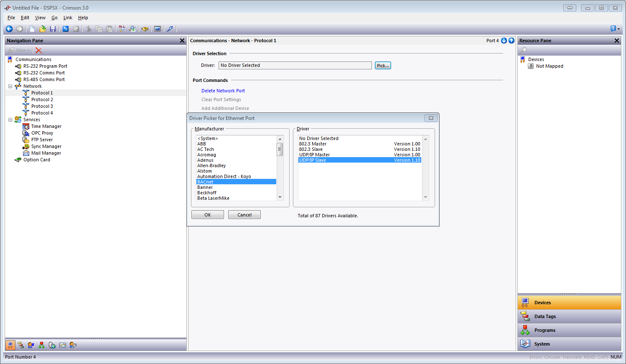Viewport: 626px width, 364px height.
Task: Go to previous port with blue down arrow
Action: [504, 41]
